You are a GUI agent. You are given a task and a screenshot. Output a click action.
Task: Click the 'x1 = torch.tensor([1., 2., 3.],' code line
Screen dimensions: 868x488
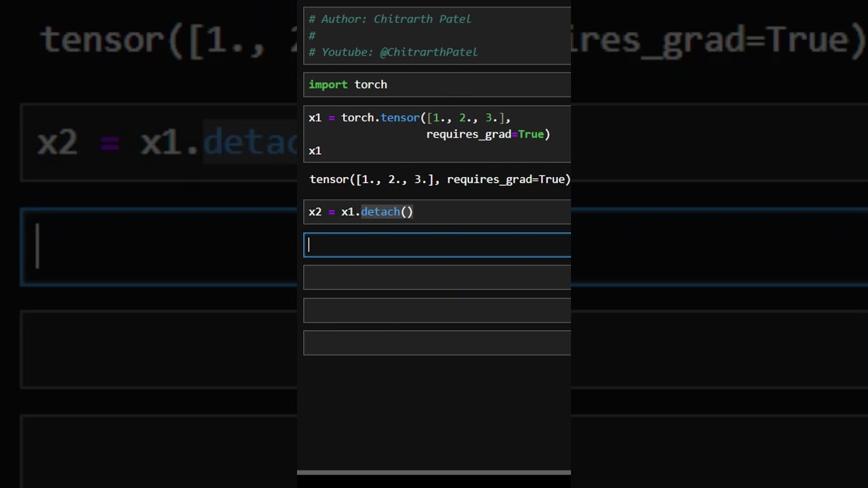coord(410,118)
